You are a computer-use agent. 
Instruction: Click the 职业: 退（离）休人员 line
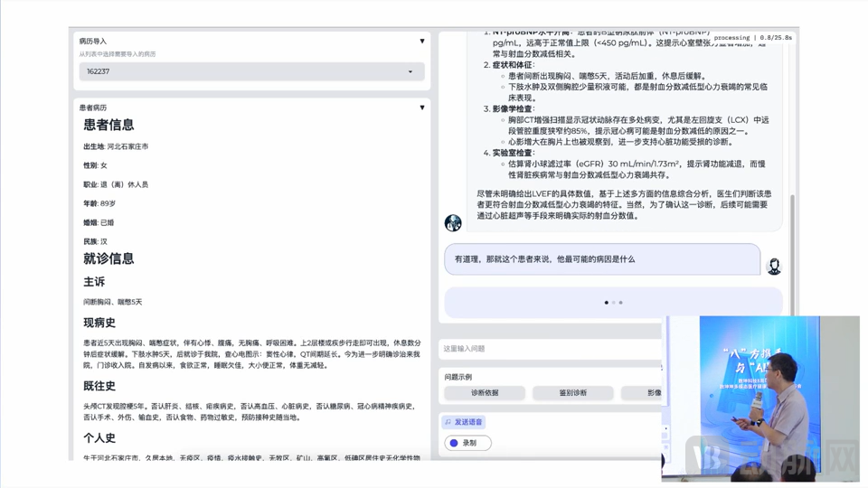116,184
